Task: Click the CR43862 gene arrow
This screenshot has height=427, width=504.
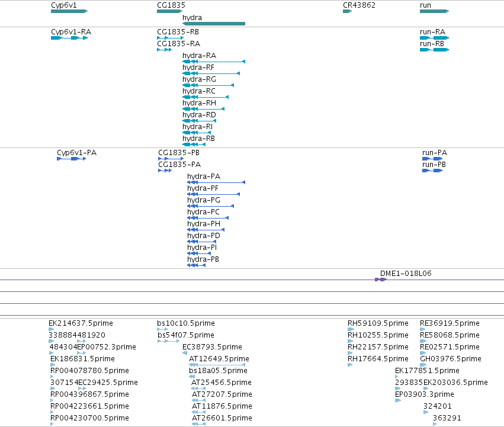Action: 348,11
